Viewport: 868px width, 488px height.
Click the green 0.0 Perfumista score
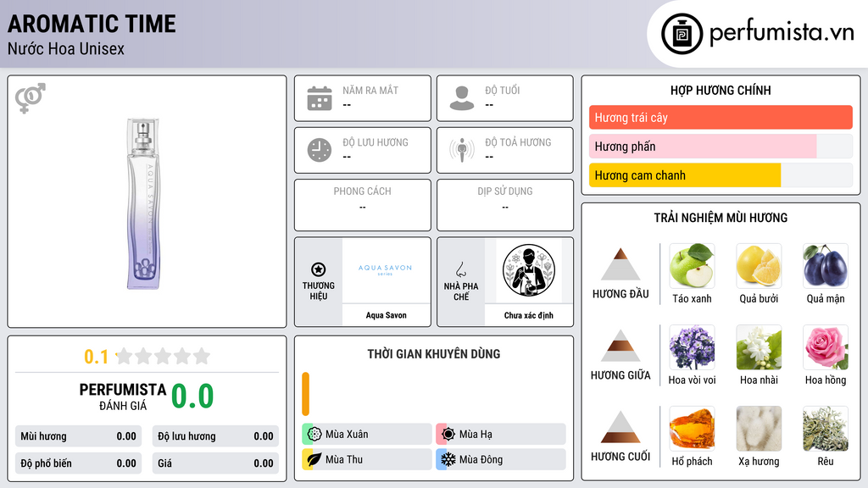pos(192,396)
